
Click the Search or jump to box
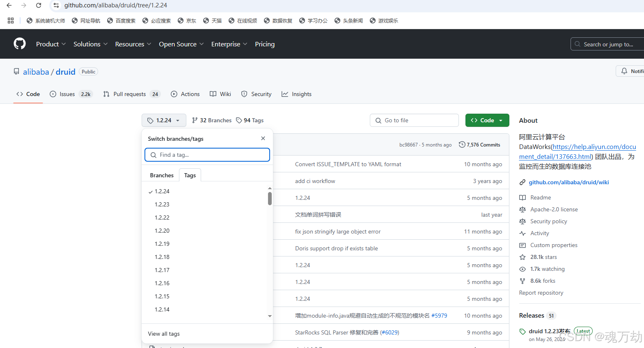(x=607, y=44)
